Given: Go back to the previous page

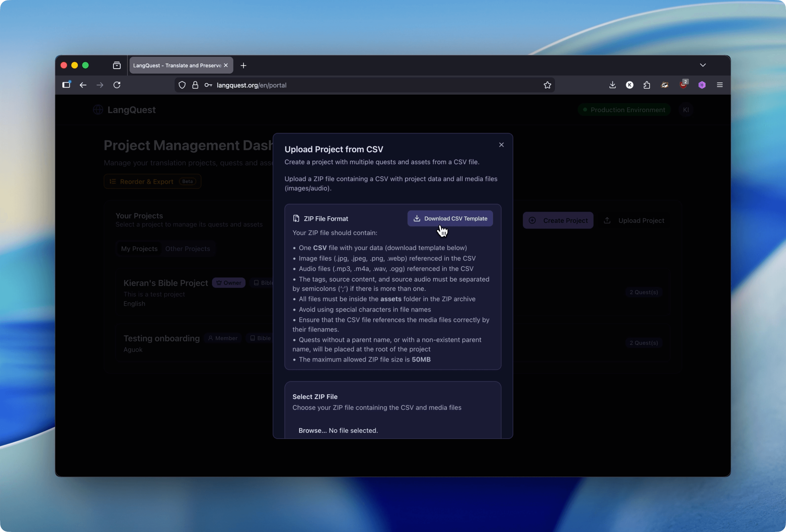Looking at the screenshot, I should tap(83, 85).
